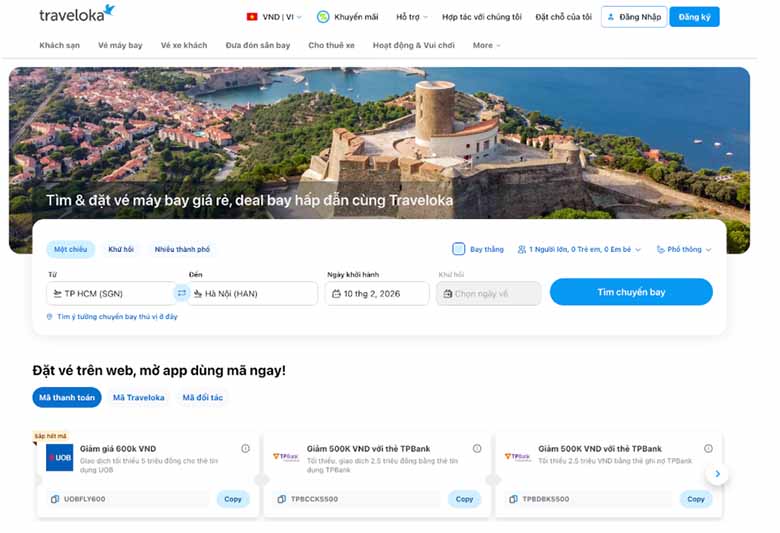780x533 pixels.
Task: Click the Hà Nội (HAN) destination field
Action: (x=253, y=294)
